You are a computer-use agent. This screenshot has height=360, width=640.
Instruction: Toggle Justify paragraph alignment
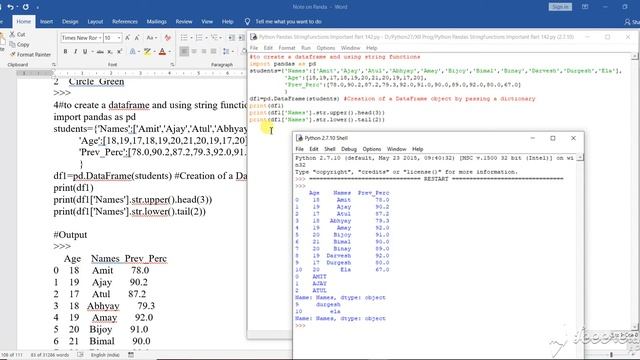213,51
